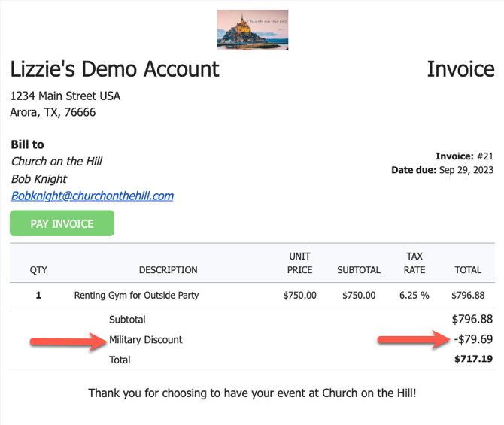Click the Military Discount label
This screenshot has height=425, width=504.
tap(146, 340)
